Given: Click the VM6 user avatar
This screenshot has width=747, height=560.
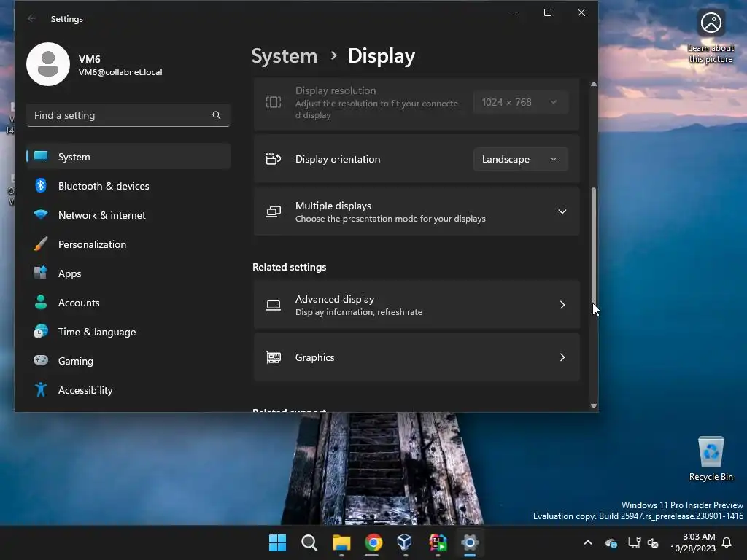Looking at the screenshot, I should click(x=48, y=64).
